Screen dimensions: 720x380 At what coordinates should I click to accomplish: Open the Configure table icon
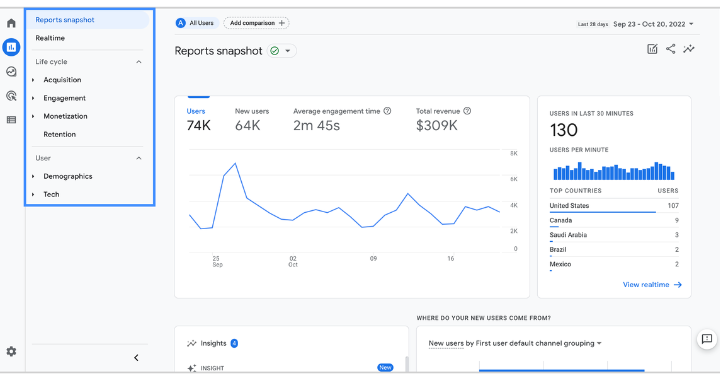coord(11,120)
